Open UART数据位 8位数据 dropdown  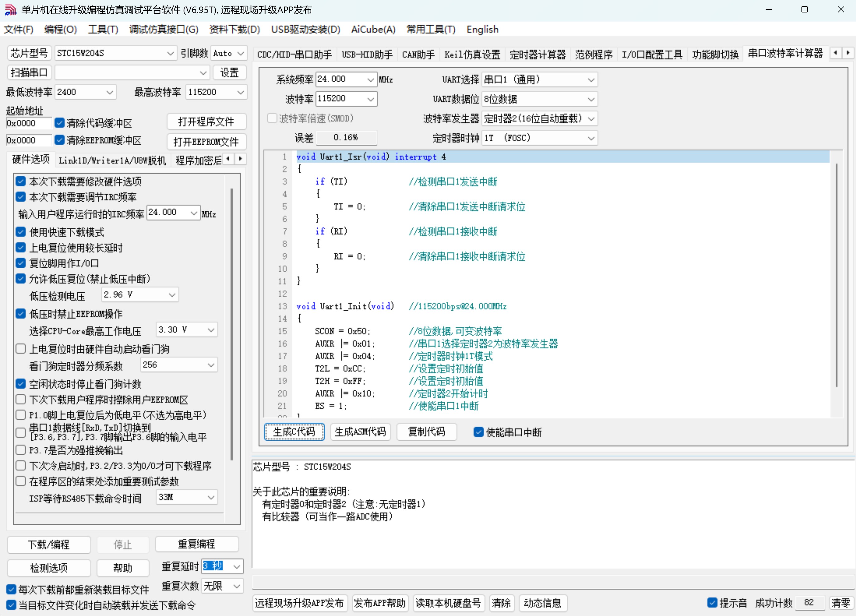540,99
